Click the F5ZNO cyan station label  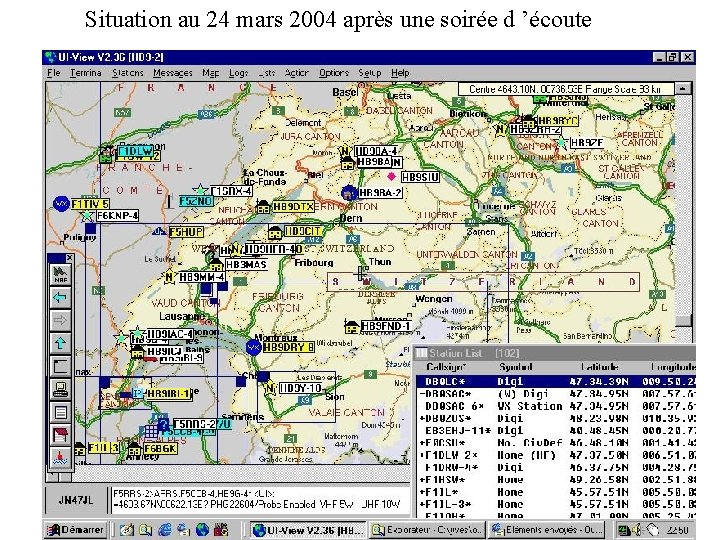196,201
